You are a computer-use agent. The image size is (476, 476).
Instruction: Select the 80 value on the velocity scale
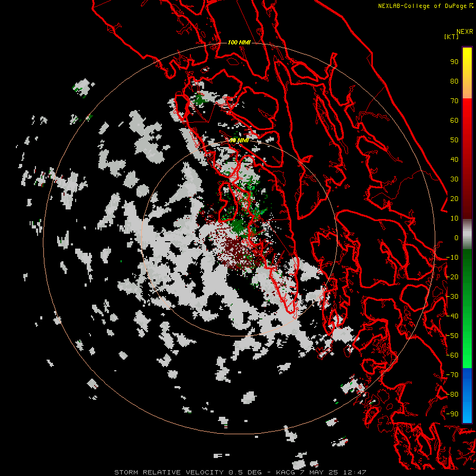pos(454,81)
